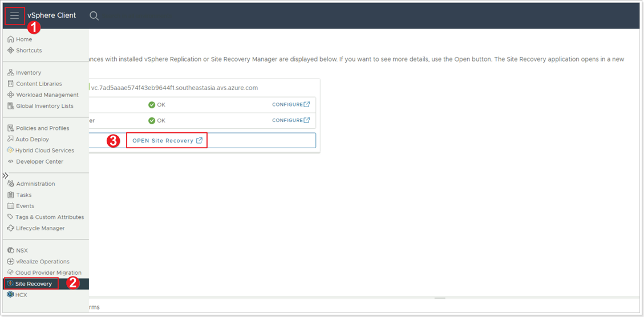Click the Developer Center code icon
Screen dimensions: 644x317
click(11, 161)
